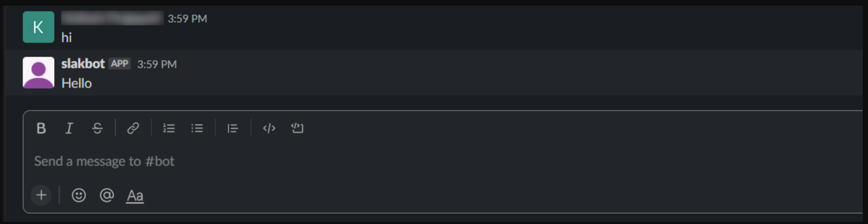The width and height of the screenshot is (868, 224).
Task: Apply strikethrough formatting
Action: (x=97, y=129)
